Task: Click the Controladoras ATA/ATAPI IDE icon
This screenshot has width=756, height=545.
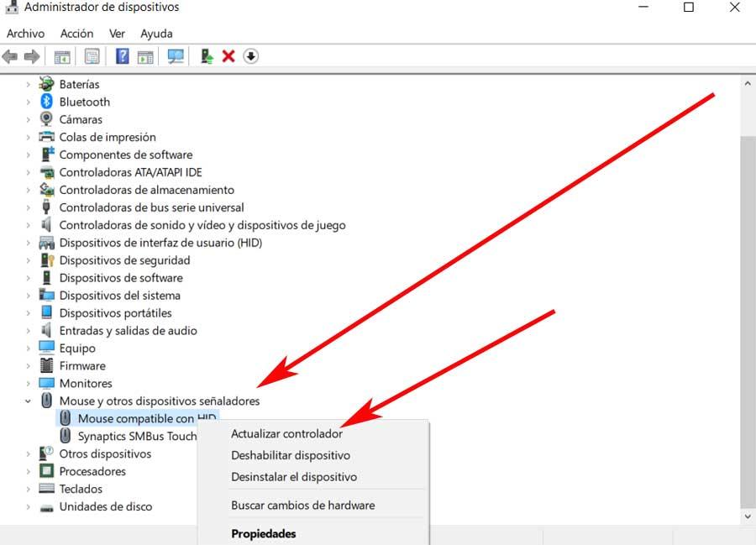Action: [47, 172]
